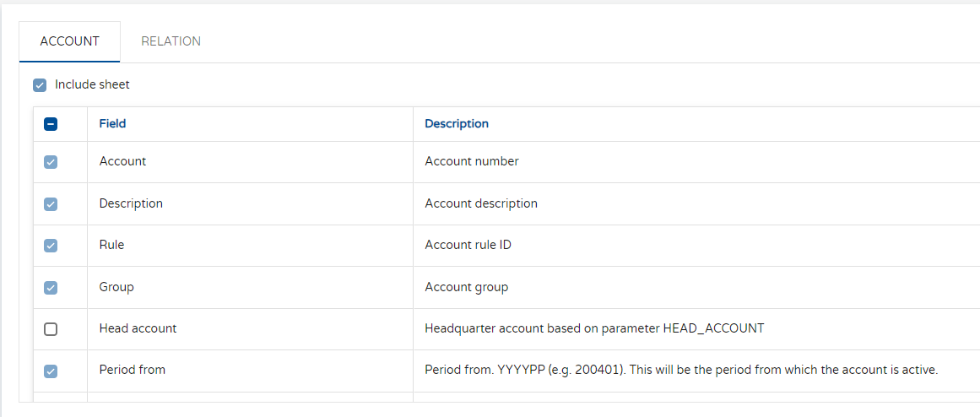Click the Field column header
The image size is (980, 417).
click(x=112, y=124)
